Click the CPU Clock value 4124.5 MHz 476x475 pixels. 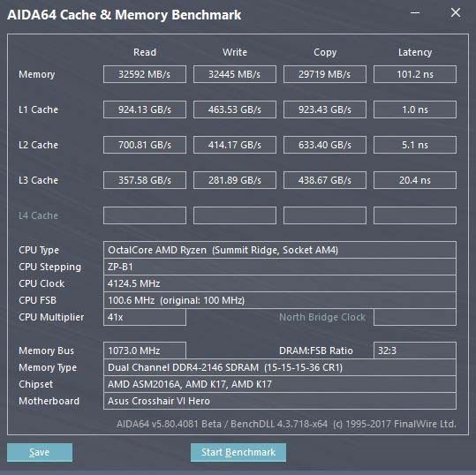280,283
